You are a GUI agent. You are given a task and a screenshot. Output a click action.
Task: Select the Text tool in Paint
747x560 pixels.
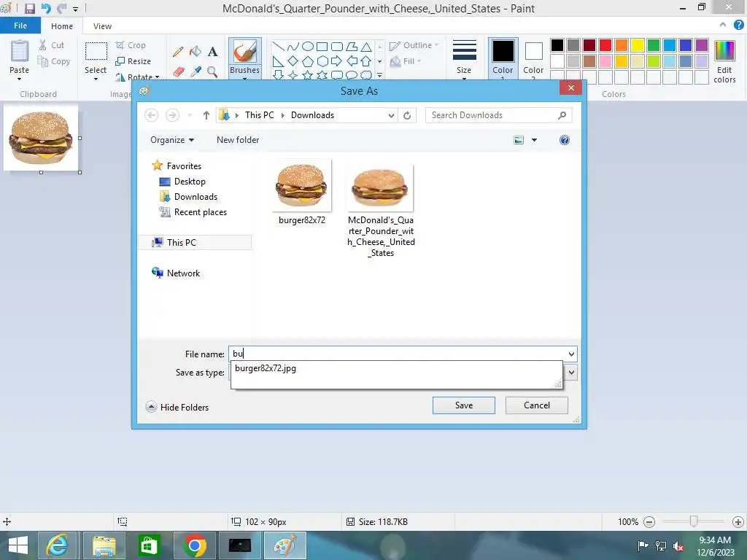coord(212,52)
